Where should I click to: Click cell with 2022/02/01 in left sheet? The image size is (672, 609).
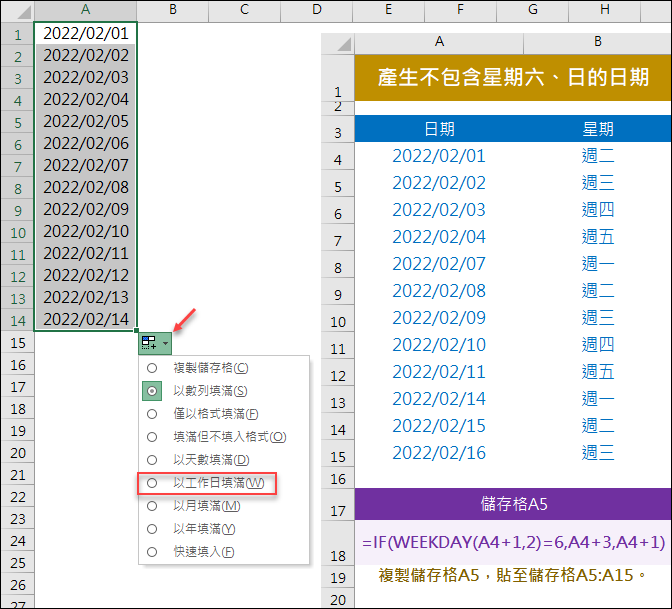[x=85, y=33]
